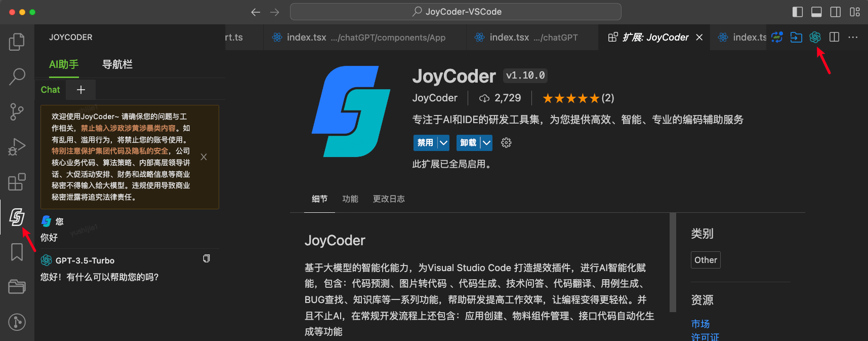The width and height of the screenshot is (868, 341).
Task: Open the extension settings gear
Action: 506,143
